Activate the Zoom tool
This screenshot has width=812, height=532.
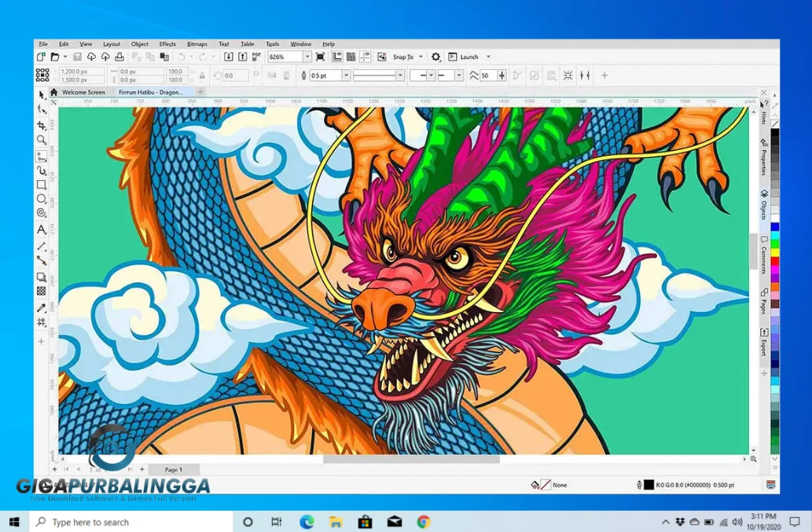[42, 139]
